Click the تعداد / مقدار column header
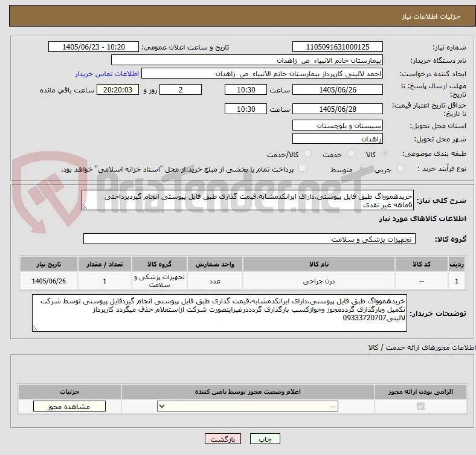476x455 pixels. [105, 264]
